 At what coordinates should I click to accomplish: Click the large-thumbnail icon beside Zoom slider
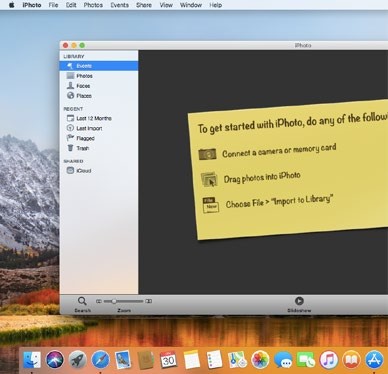tap(149, 301)
